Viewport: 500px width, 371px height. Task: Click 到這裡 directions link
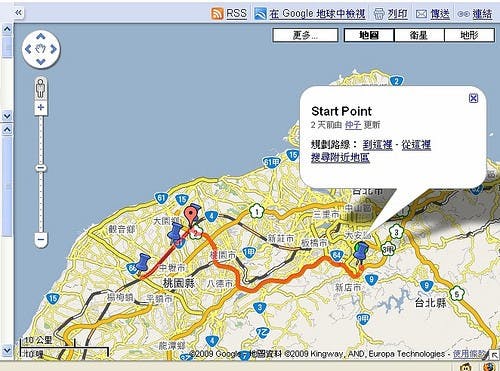pyautogui.click(x=377, y=145)
